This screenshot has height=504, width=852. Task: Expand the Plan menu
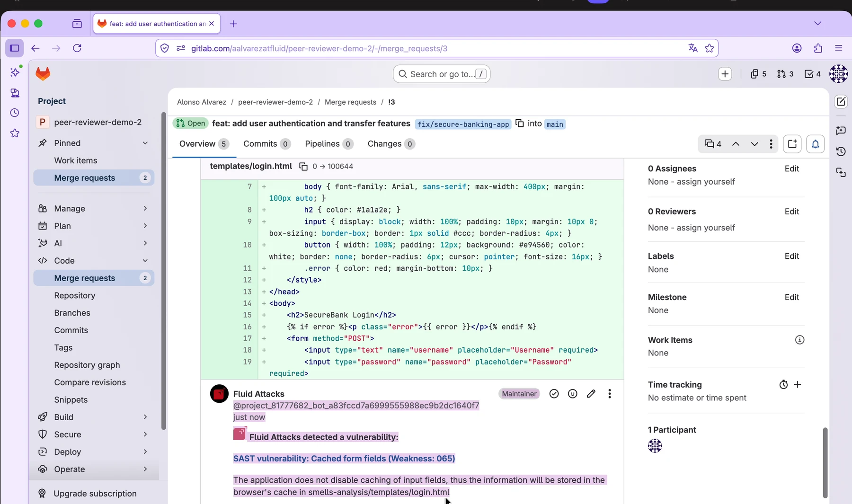[x=94, y=226]
